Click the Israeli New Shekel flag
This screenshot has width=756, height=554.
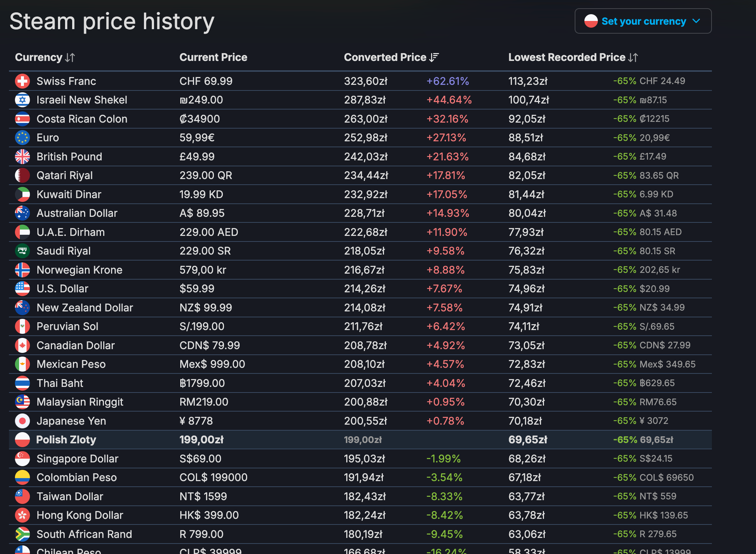coord(22,100)
